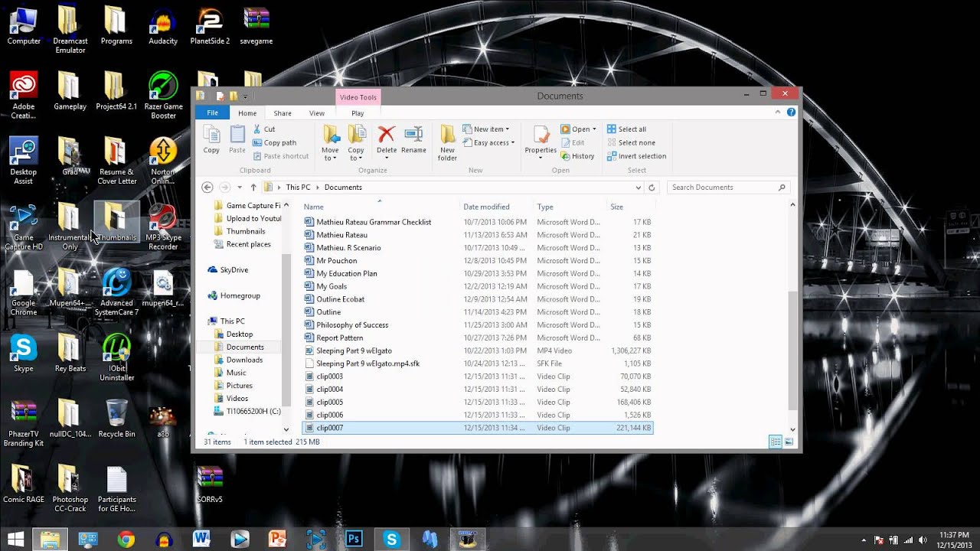Expand the Easy access dropdown
The image size is (980, 551).
pos(512,142)
